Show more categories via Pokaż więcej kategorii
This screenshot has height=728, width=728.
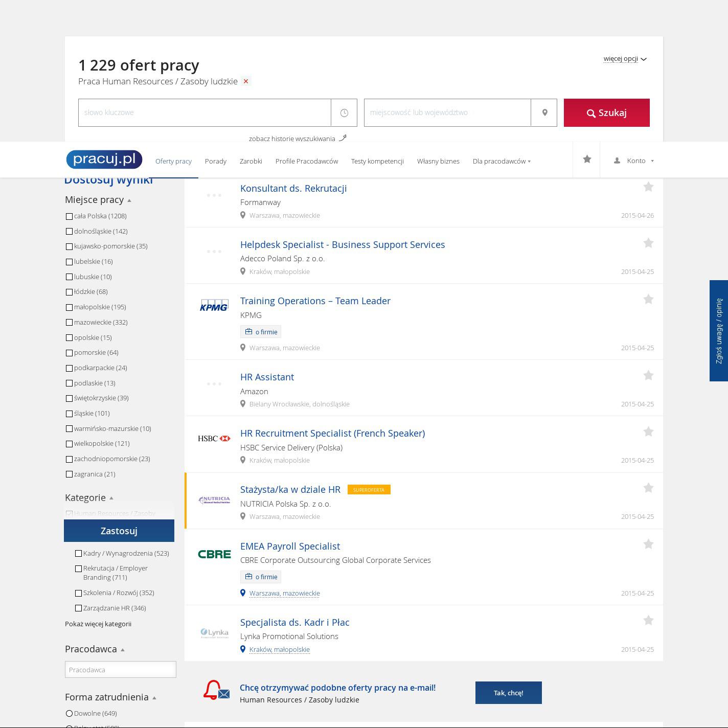98,624
